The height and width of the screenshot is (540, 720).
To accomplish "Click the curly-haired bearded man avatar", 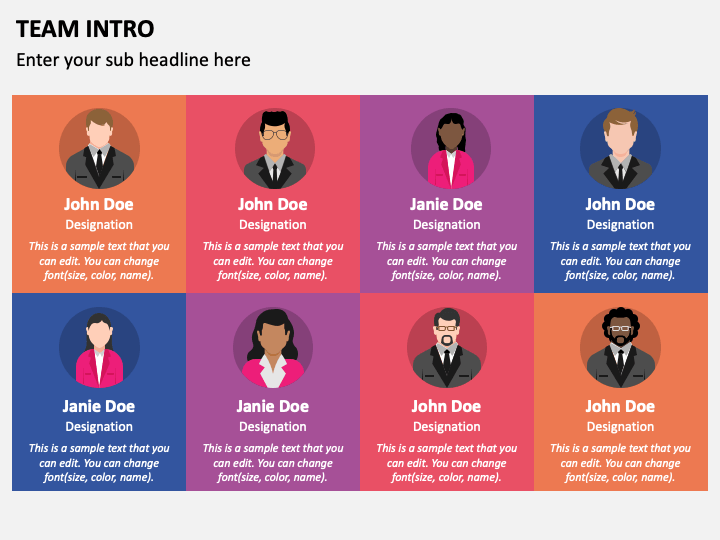I will (x=620, y=348).
